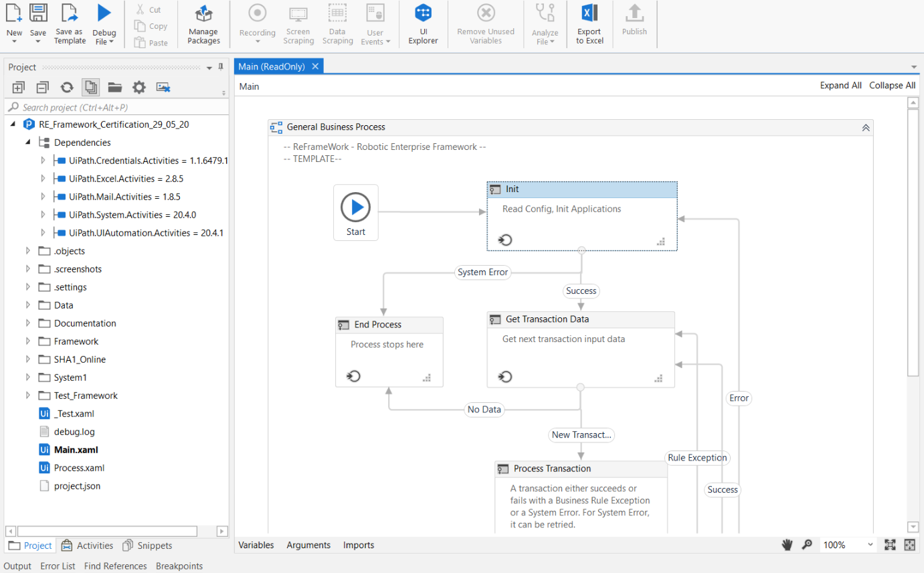Screen dimensions: 924x573
Task: Select the Project tab
Action: click(29, 546)
